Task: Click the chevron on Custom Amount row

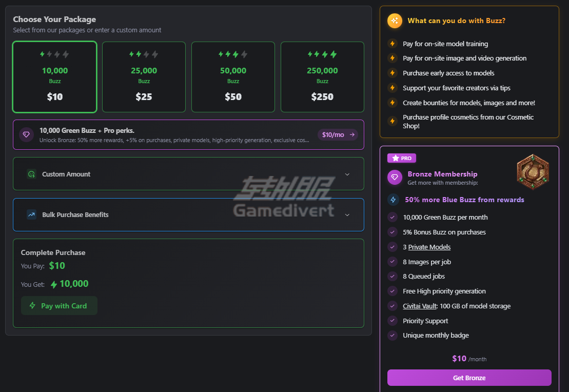Action: [347, 174]
